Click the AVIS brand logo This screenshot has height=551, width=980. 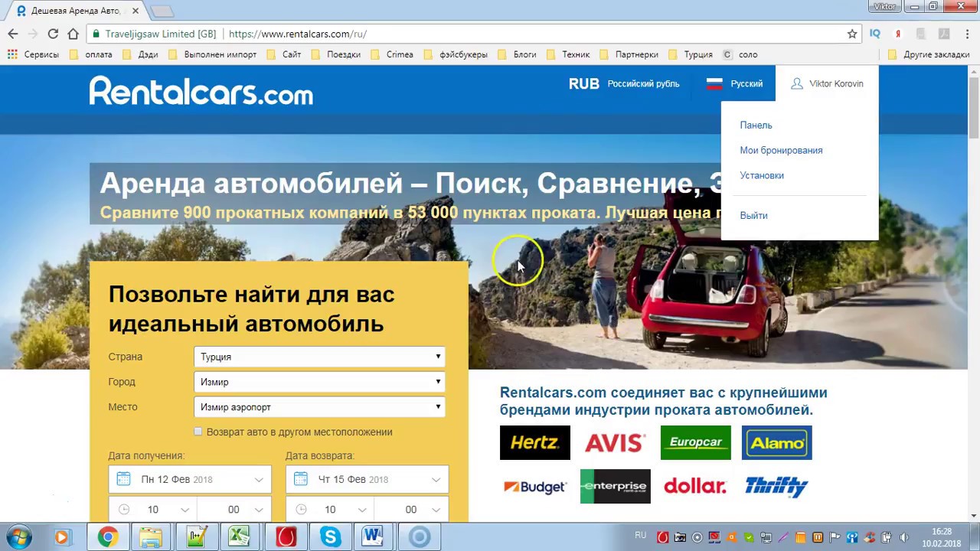pyautogui.click(x=616, y=442)
